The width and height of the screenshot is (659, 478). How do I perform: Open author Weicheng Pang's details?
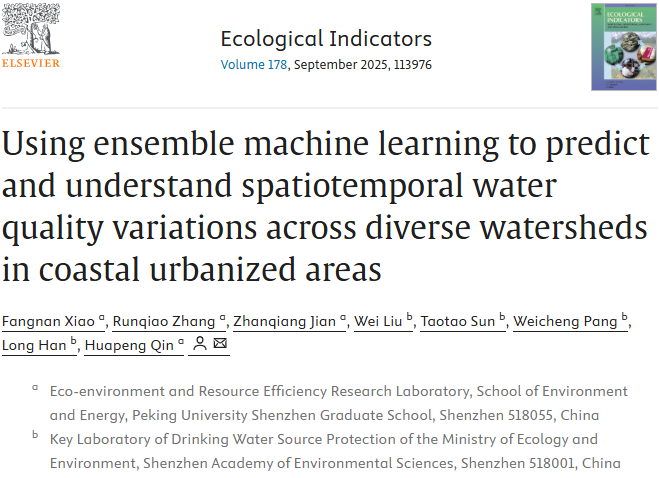pos(566,321)
